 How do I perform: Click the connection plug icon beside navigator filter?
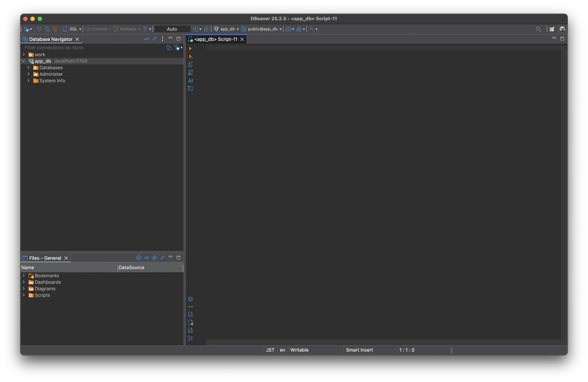[x=169, y=47]
